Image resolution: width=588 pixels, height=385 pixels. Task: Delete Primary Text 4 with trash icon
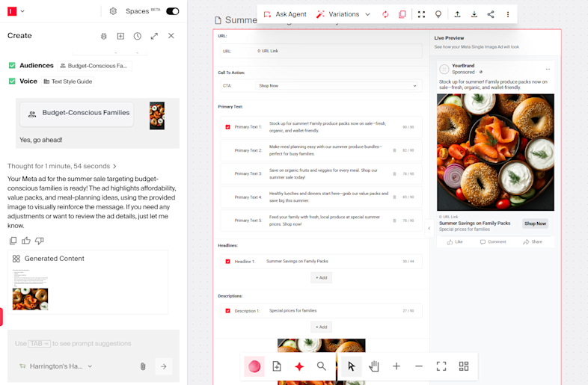(394, 197)
